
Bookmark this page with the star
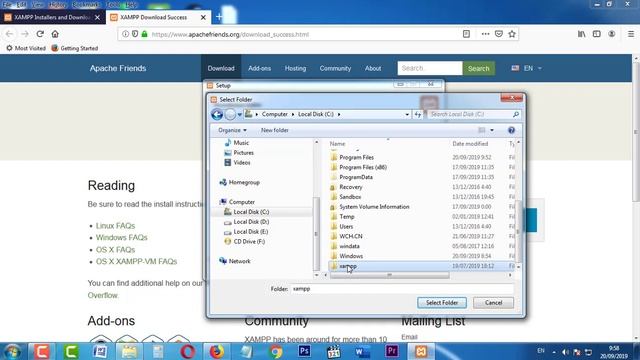512,34
